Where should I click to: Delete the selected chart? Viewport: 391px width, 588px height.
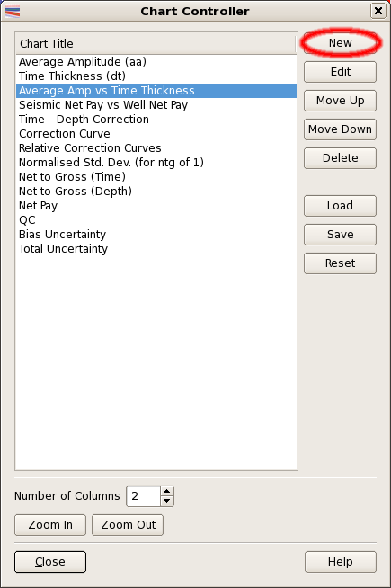point(340,158)
